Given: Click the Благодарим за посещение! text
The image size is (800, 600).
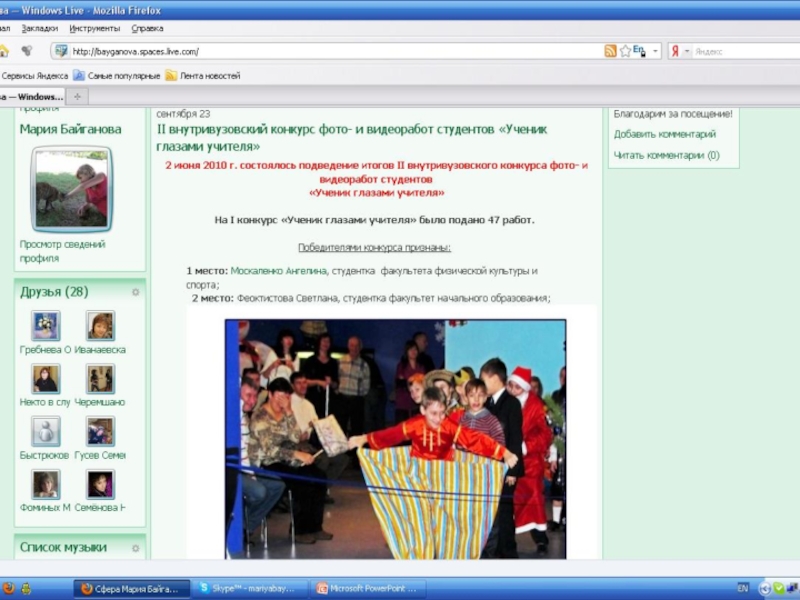Looking at the screenshot, I should pyautogui.click(x=673, y=114).
